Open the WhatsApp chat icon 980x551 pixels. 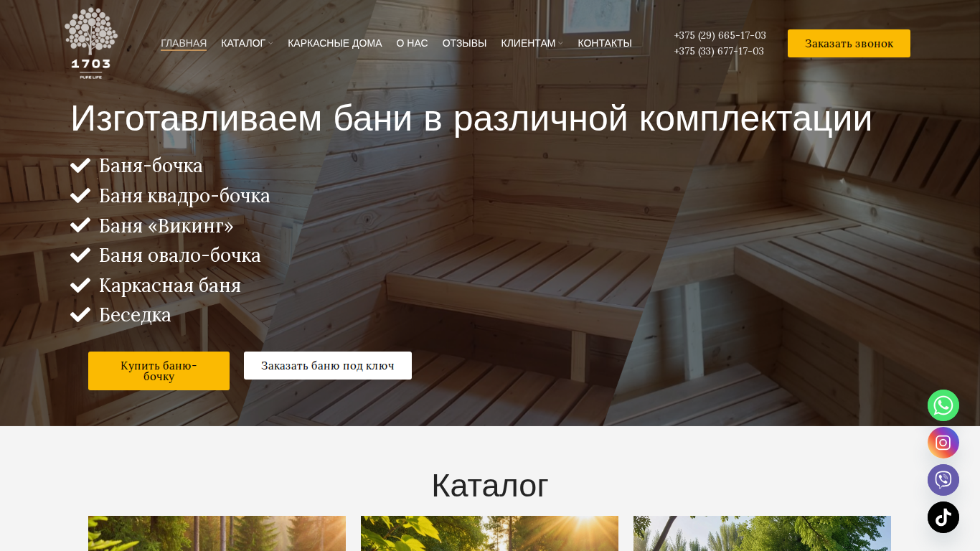943,405
